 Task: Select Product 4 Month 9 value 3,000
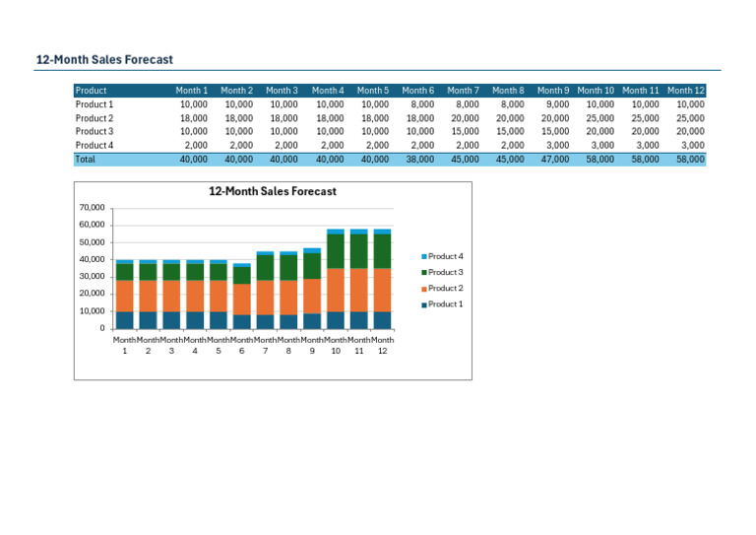(557, 145)
